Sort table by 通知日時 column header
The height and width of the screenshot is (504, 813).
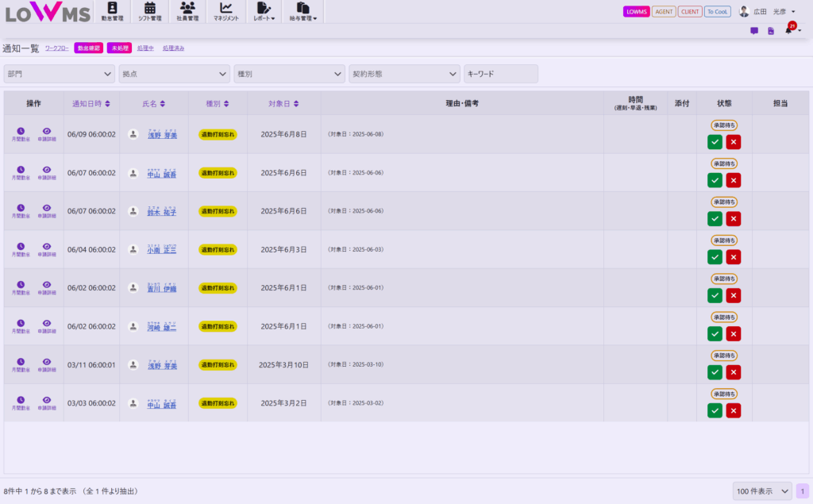pos(91,103)
